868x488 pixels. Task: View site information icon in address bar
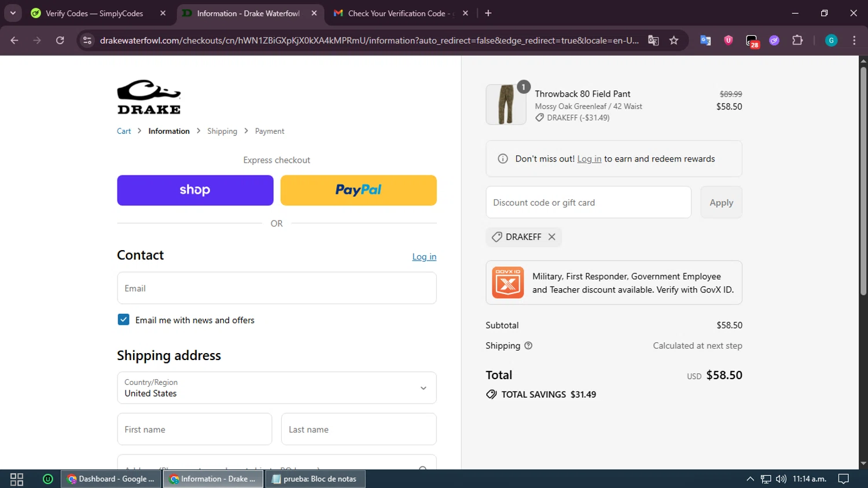coord(87,41)
